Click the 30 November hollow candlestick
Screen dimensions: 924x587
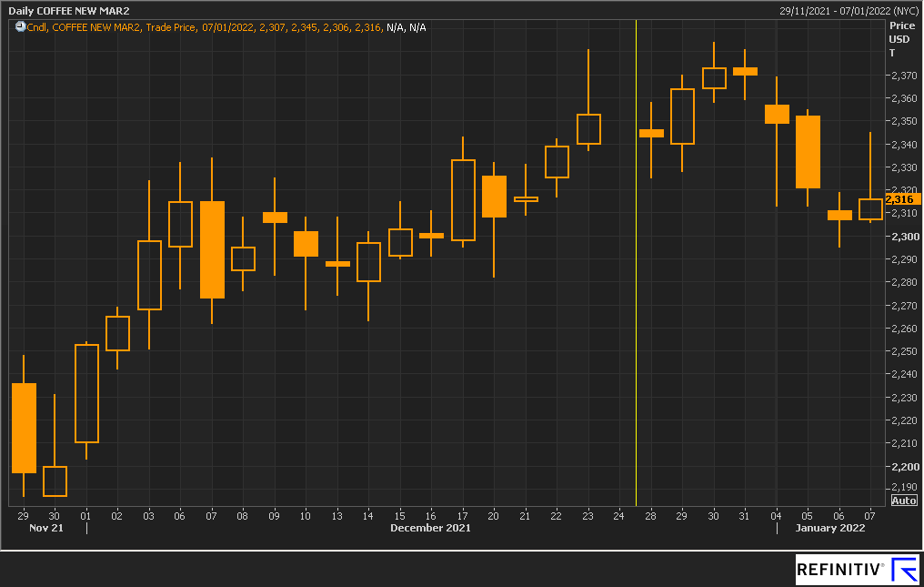[x=55, y=481]
